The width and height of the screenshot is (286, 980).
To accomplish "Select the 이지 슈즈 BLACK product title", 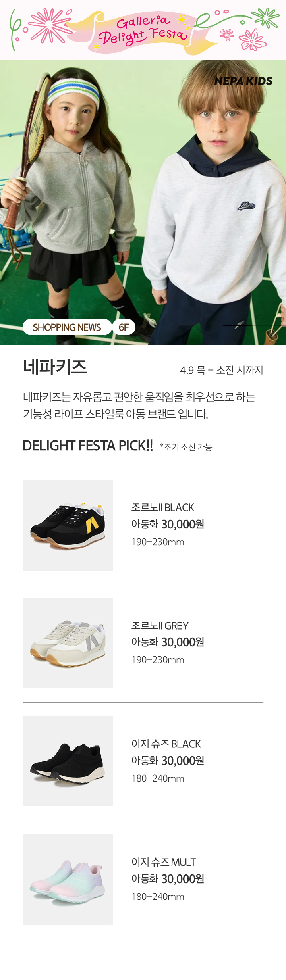I will pyautogui.click(x=166, y=744).
